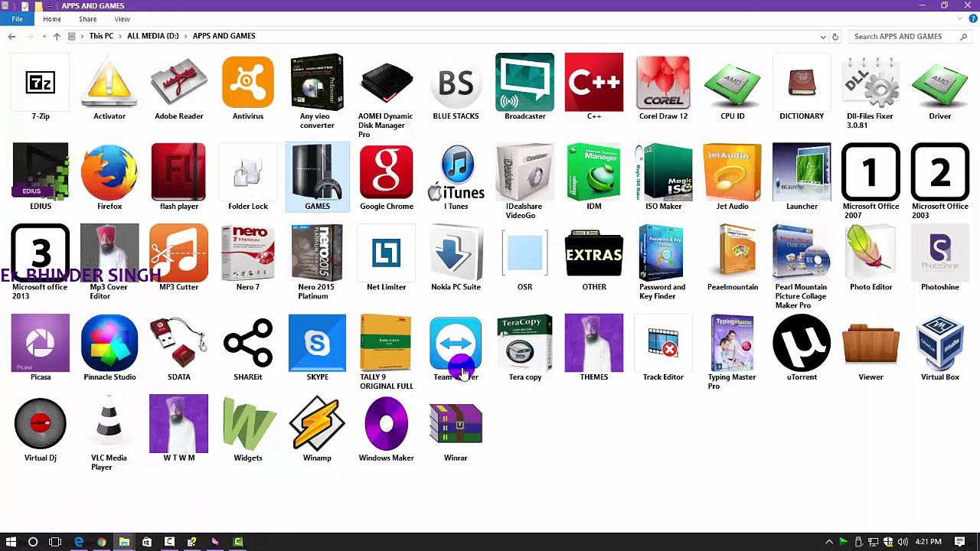Open Task View from the taskbar
Viewport: 980px width, 551px height.
pos(55,542)
